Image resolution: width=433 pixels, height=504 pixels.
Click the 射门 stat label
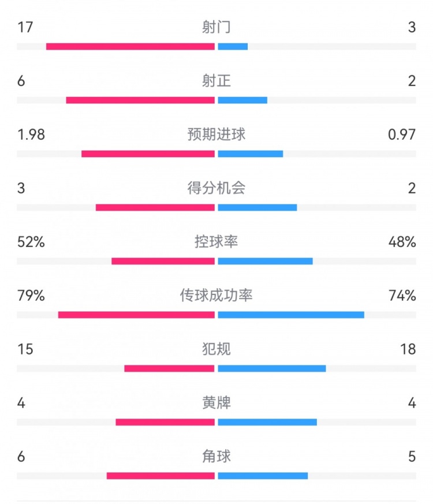point(216,27)
